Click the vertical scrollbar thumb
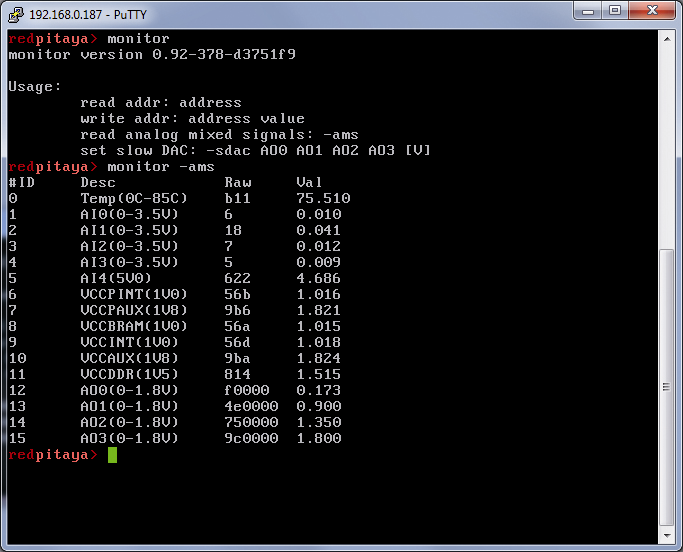Image resolution: width=683 pixels, height=552 pixels. (667, 387)
